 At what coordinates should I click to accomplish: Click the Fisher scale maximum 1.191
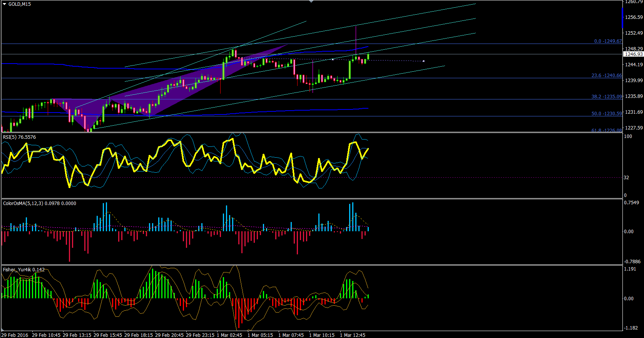(x=630, y=269)
